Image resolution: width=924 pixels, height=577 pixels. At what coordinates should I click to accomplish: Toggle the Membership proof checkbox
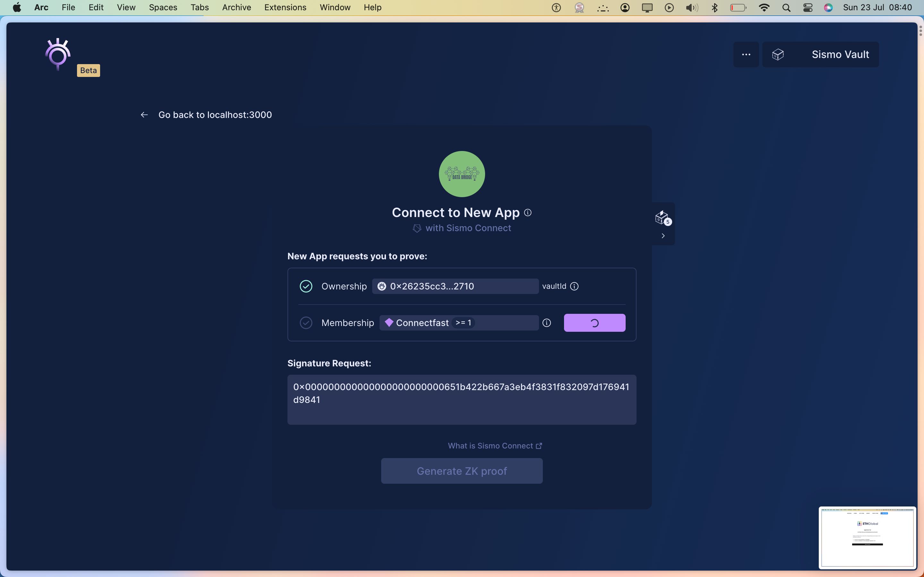click(306, 322)
